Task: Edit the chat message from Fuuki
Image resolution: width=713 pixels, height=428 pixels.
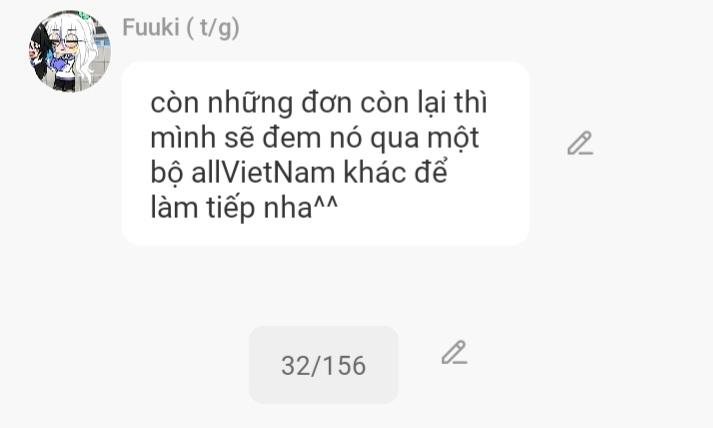Action: 580,143
